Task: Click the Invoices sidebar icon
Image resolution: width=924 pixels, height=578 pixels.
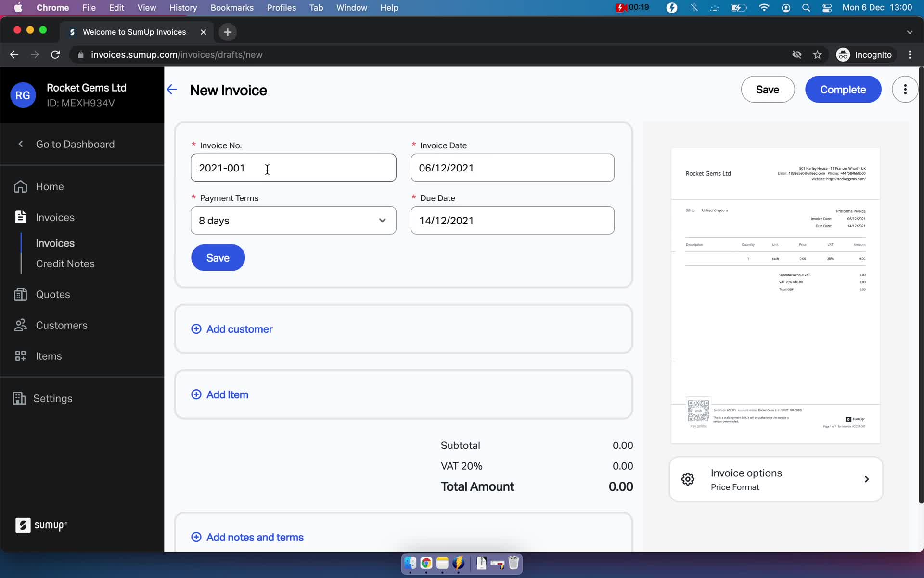Action: coord(20,216)
